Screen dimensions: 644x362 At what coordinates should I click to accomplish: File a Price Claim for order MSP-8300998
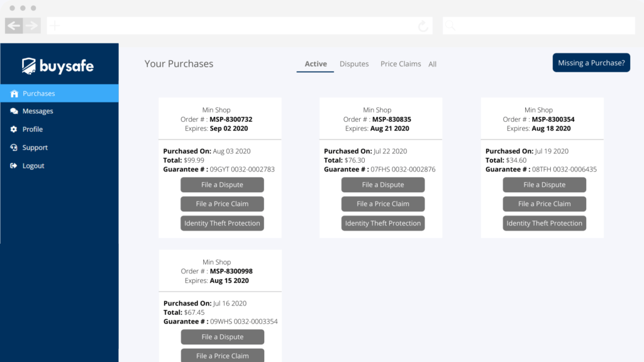tap(223, 356)
